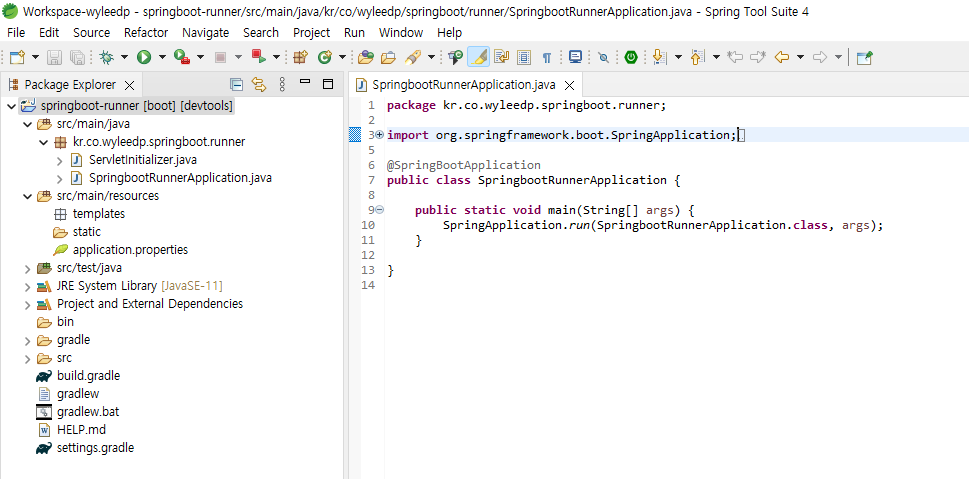The image size is (969, 479).
Task: Select application.properties in Package Explorer
Action: coord(130,250)
